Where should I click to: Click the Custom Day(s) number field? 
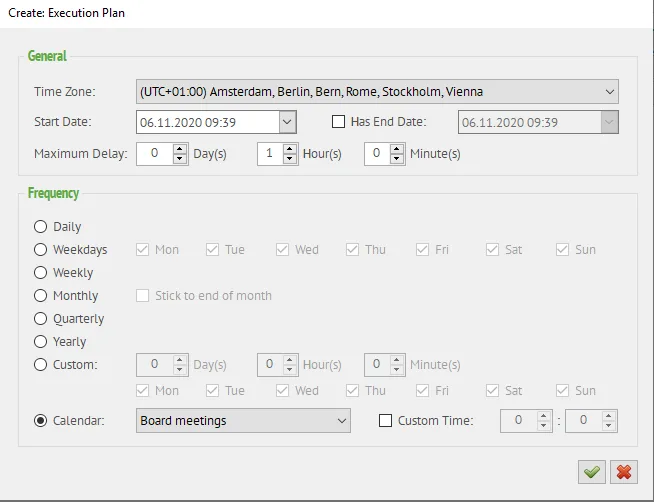pyautogui.click(x=155, y=365)
